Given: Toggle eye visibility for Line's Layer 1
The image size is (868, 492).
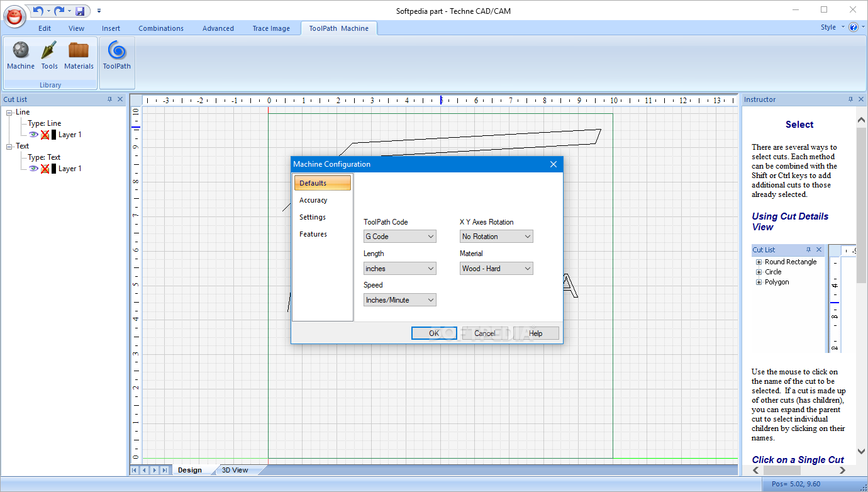Looking at the screenshot, I should [34, 135].
